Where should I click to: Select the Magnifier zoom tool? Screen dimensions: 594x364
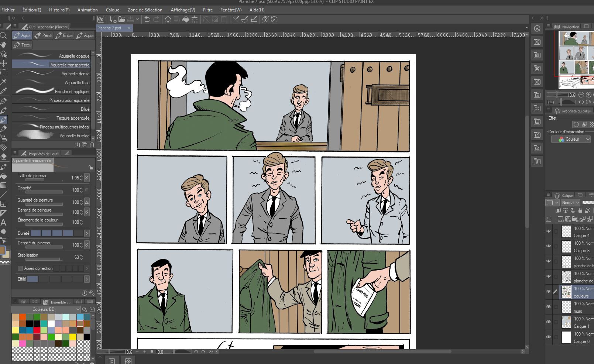4,35
